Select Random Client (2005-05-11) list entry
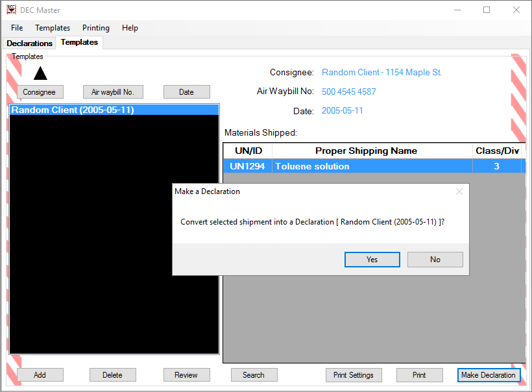The width and height of the screenshot is (532, 392). pyautogui.click(x=114, y=110)
